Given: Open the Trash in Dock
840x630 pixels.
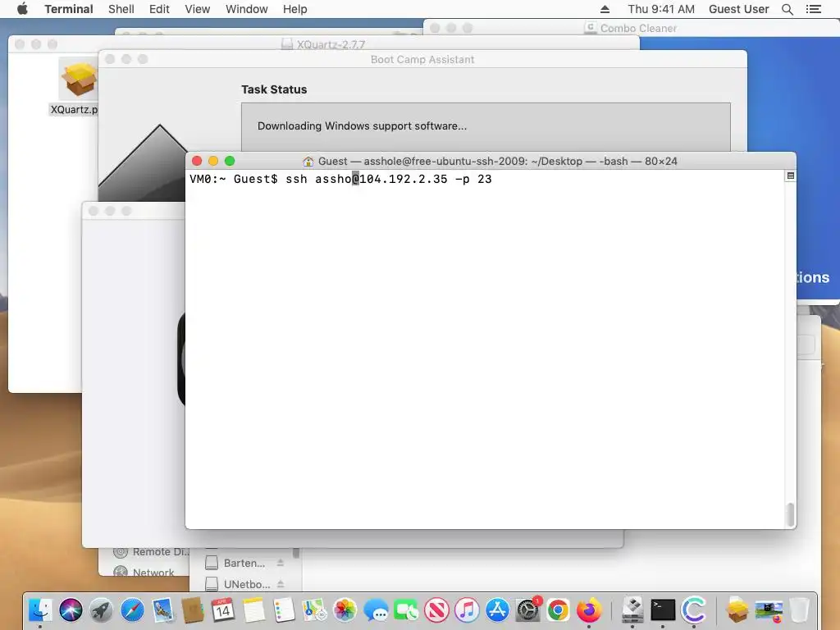Looking at the screenshot, I should (x=799, y=609).
